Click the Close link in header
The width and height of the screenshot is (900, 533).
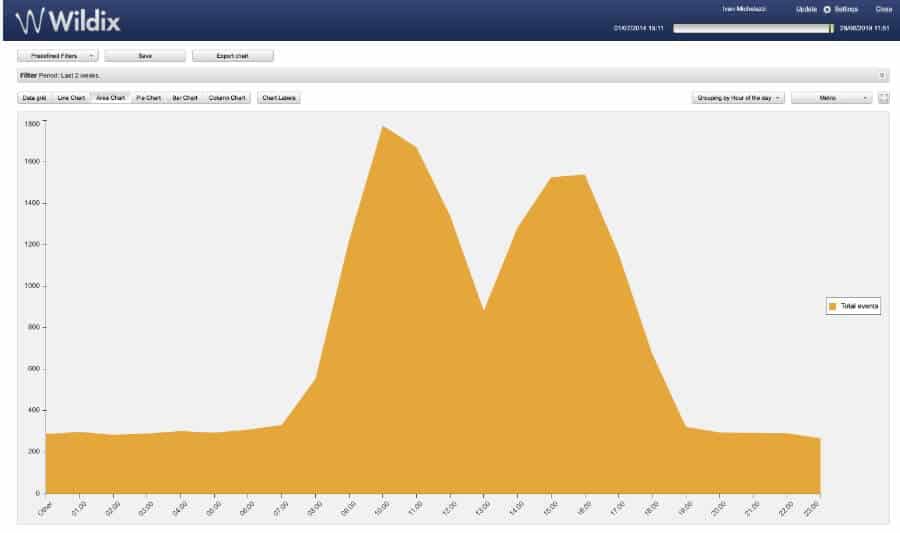point(883,9)
